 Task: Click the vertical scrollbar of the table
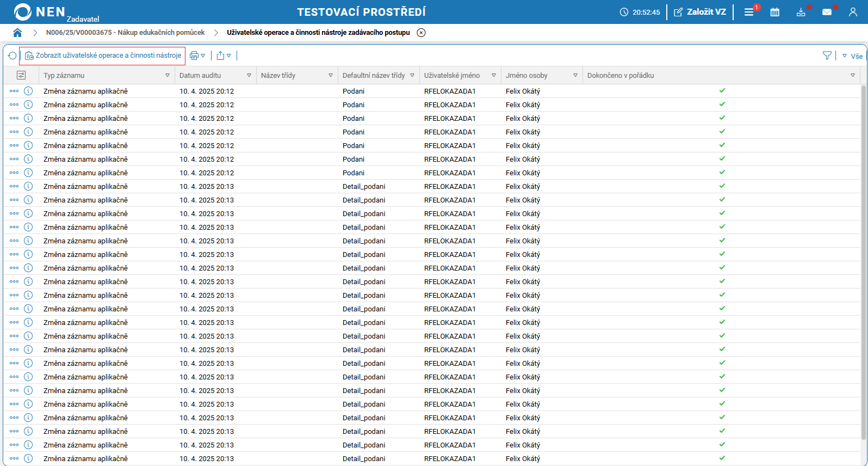864,261
